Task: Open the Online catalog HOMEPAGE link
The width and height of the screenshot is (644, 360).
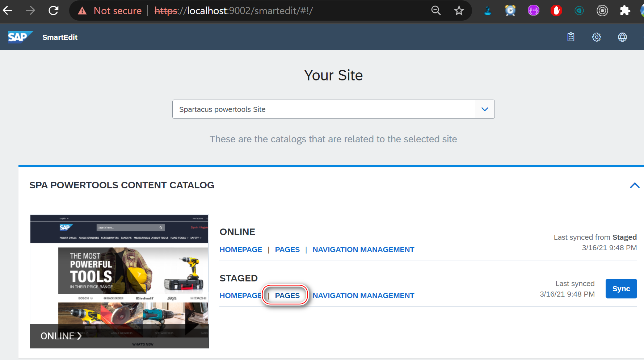Action: pos(241,250)
